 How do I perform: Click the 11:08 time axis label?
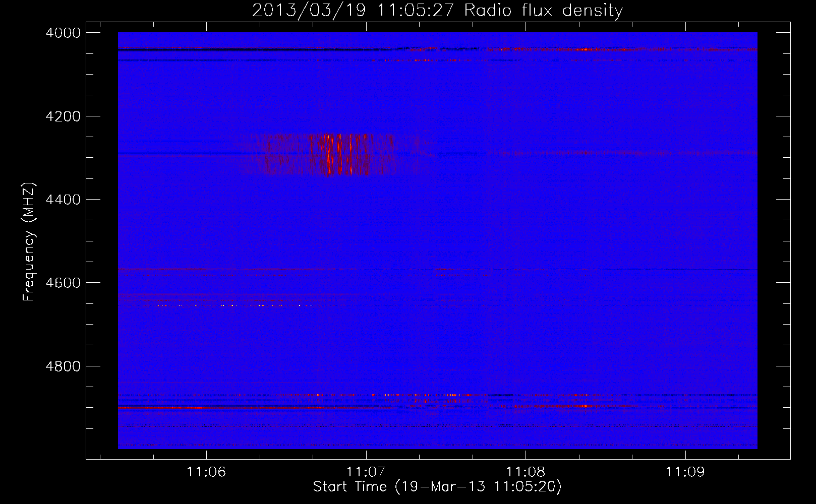(x=526, y=472)
